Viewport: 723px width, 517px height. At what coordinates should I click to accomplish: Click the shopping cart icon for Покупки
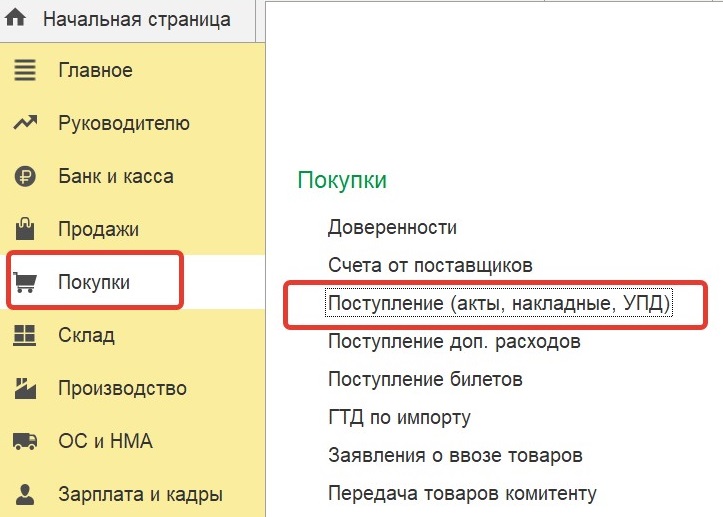coord(25,282)
